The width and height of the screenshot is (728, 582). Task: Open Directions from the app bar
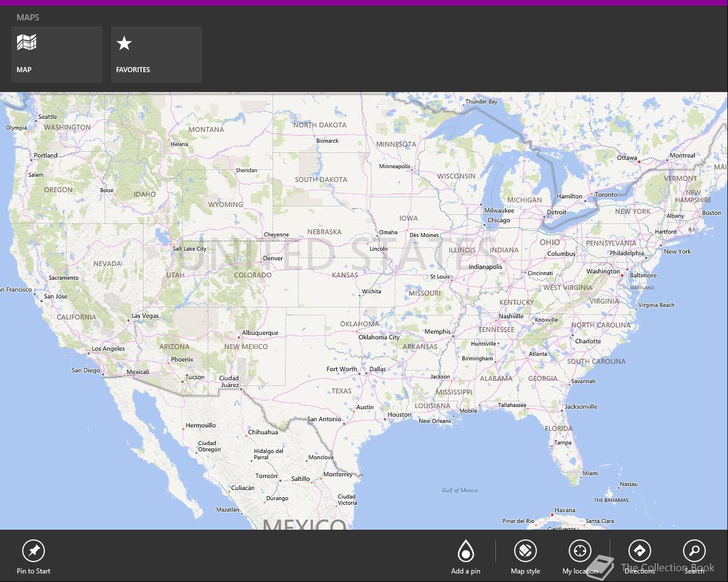(x=640, y=551)
